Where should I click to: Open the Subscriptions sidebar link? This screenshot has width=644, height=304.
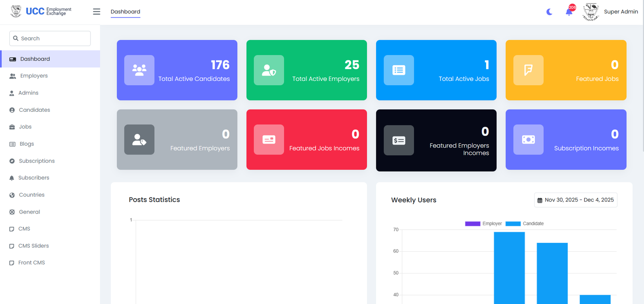coord(37,161)
